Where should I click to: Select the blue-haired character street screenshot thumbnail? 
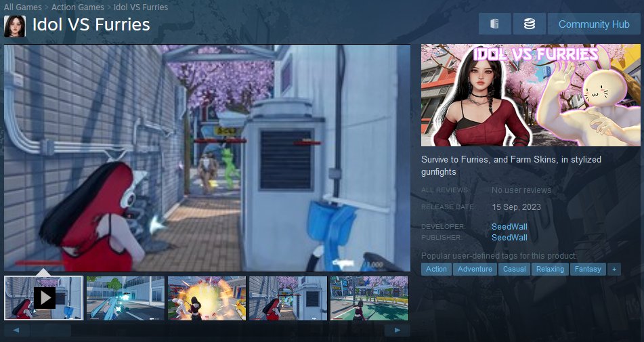tap(125, 298)
